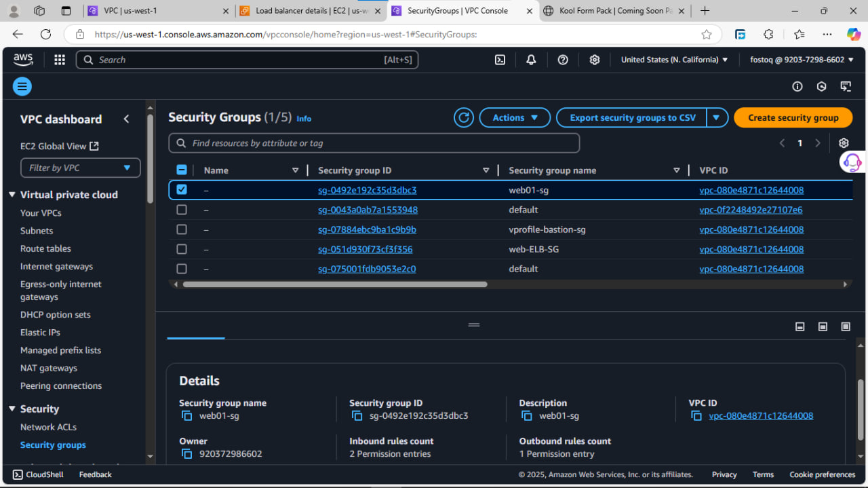Click the browser address bar URL

(x=285, y=34)
